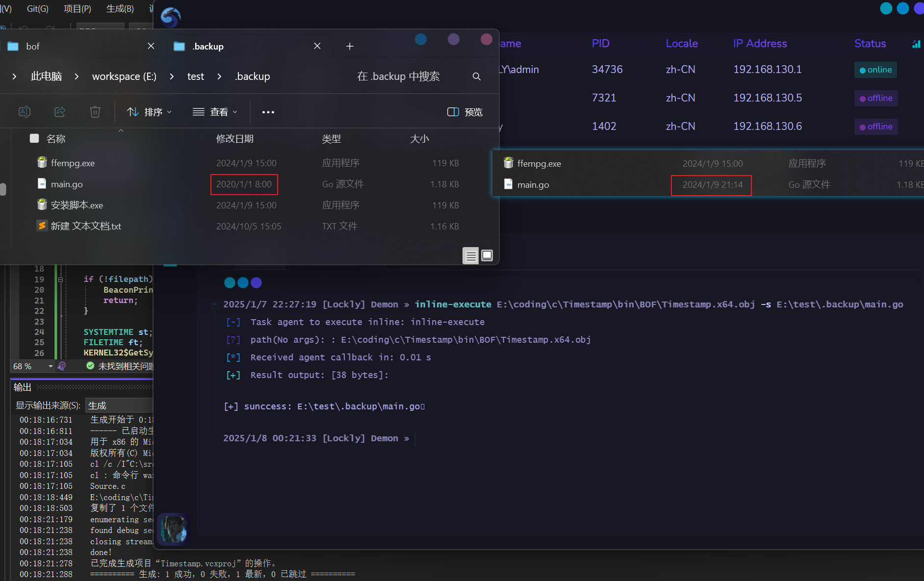
Task: Switch to details list view icon
Action: tap(471, 255)
